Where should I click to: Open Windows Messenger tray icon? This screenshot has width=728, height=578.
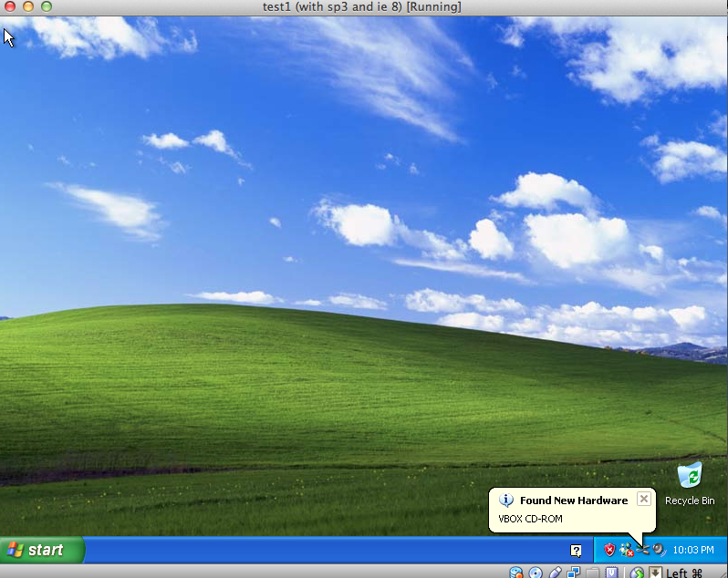click(627, 550)
